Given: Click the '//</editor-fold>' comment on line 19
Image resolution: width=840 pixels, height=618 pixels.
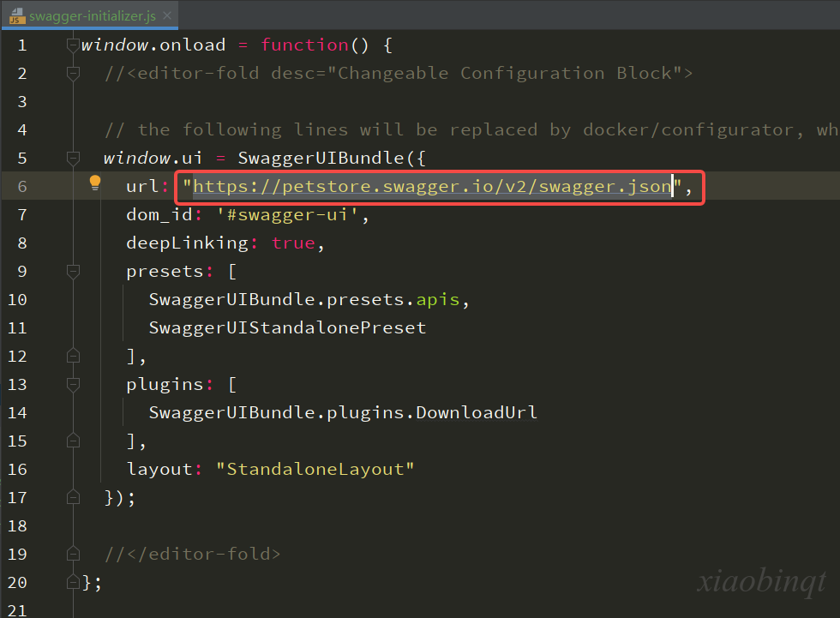Looking at the screenshot, I should pyautogui.click(x=193, y=554).
